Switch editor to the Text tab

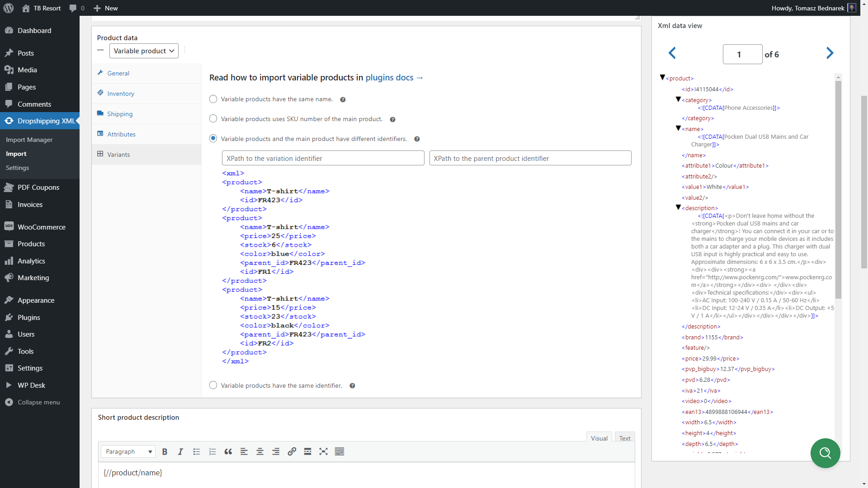[625, 438]
